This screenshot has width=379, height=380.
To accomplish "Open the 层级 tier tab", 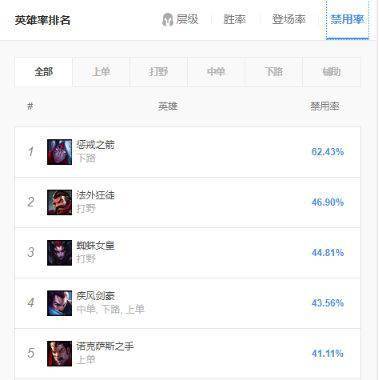I will [187, 19].
